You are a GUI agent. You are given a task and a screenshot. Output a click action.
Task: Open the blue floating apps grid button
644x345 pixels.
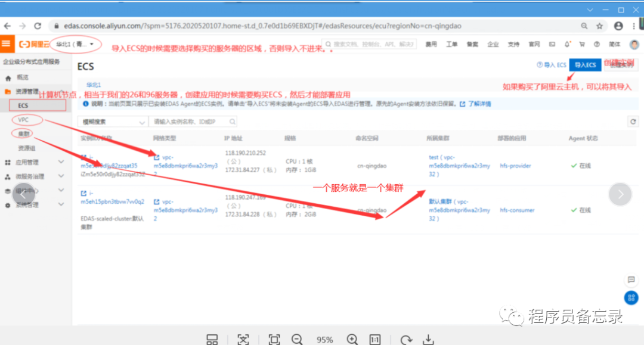click(x=631, y=297)
